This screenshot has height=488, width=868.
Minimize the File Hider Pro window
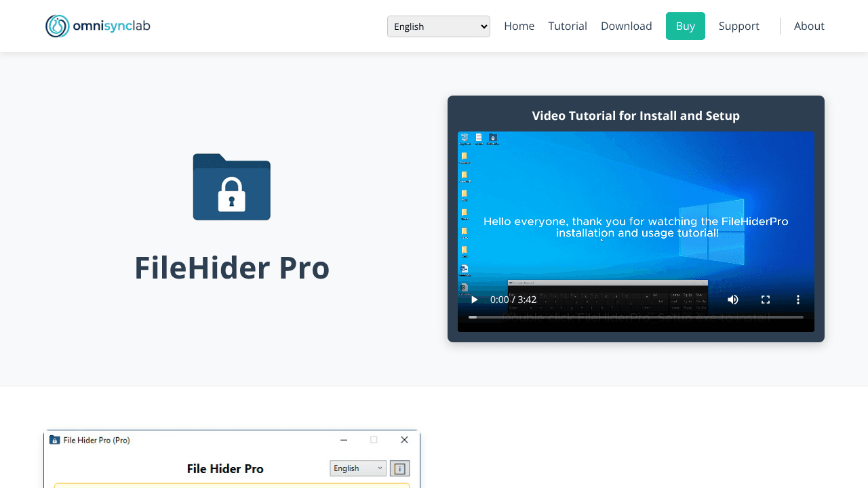tap(344, 440)
